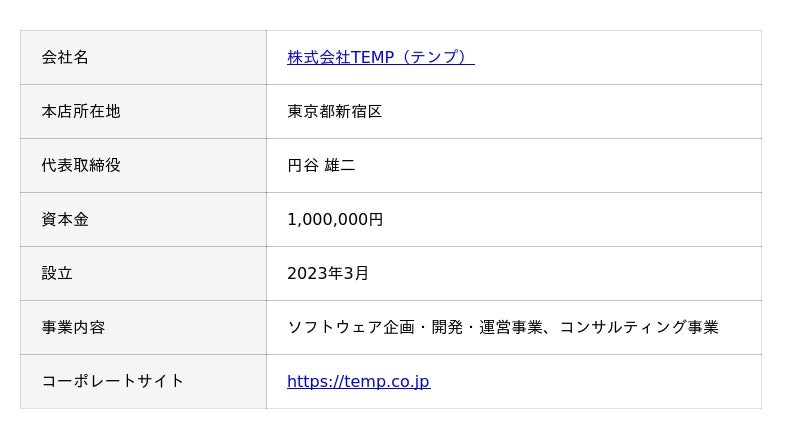800x439 pixels.
Task: Select the 本店所在地 label cell
Action: 81,112
